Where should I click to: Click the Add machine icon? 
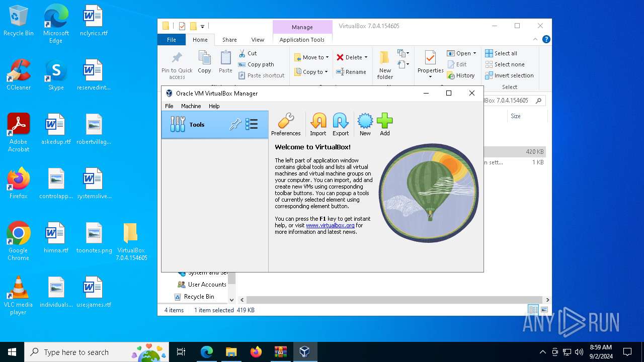point(384,124)
